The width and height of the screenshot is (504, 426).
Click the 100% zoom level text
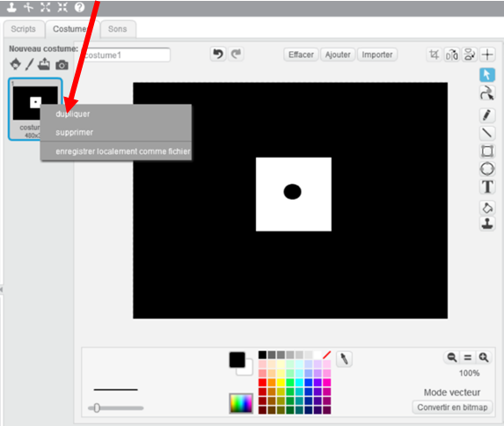tap(469, 373)
